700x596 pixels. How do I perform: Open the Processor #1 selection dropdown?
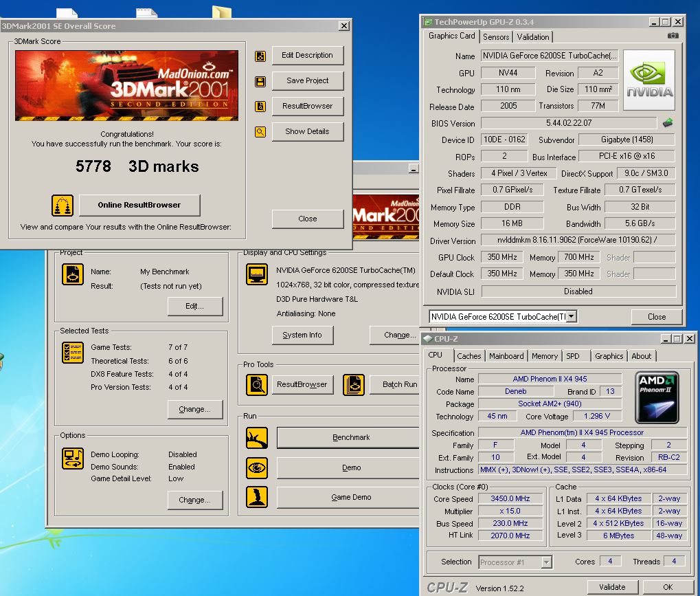pyautogui.click(x=546, y=562)
